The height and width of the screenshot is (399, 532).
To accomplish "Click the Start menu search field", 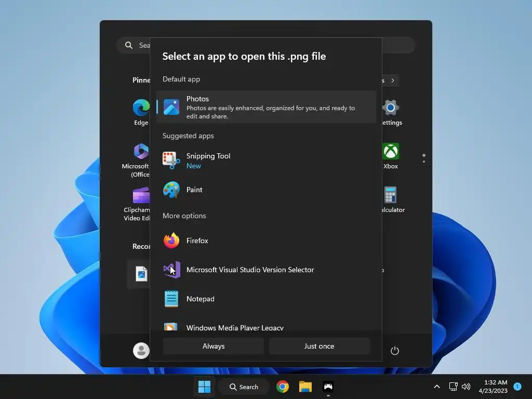I will click(x=266, y=45).
